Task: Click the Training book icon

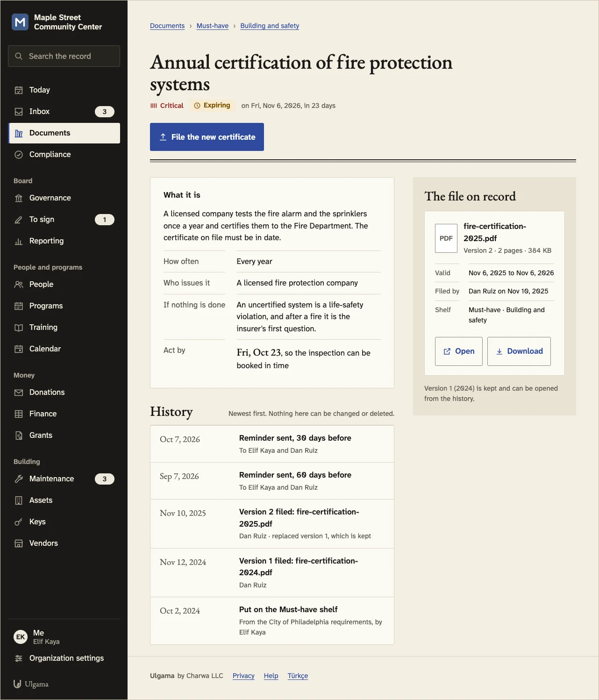Action: (x=19, y=328)
